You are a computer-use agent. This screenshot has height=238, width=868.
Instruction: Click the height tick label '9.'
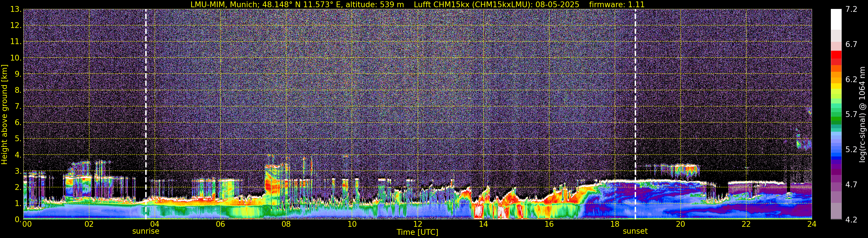click(x=18, y=74)
